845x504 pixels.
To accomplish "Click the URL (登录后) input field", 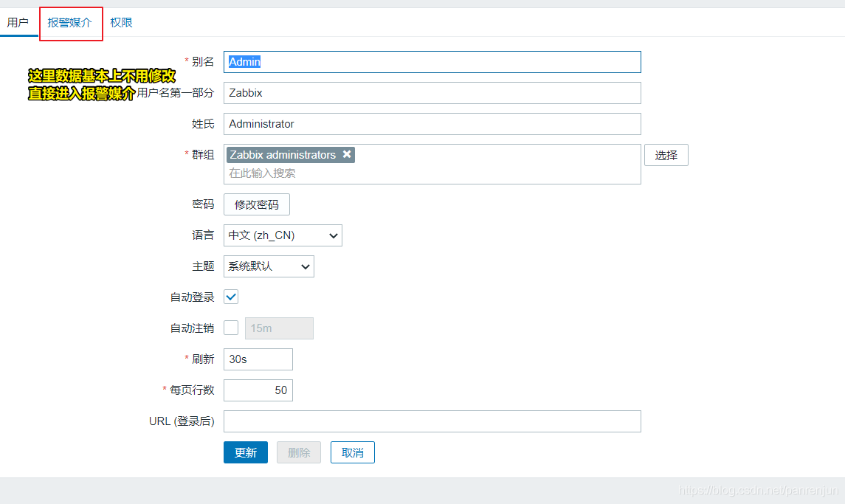I will coord(432,421).
